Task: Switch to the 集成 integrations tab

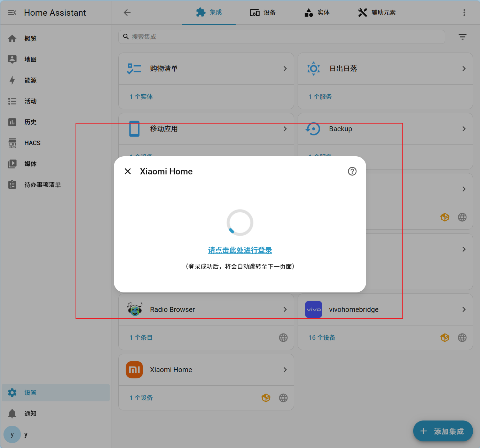Action: [x=208, y=13]
